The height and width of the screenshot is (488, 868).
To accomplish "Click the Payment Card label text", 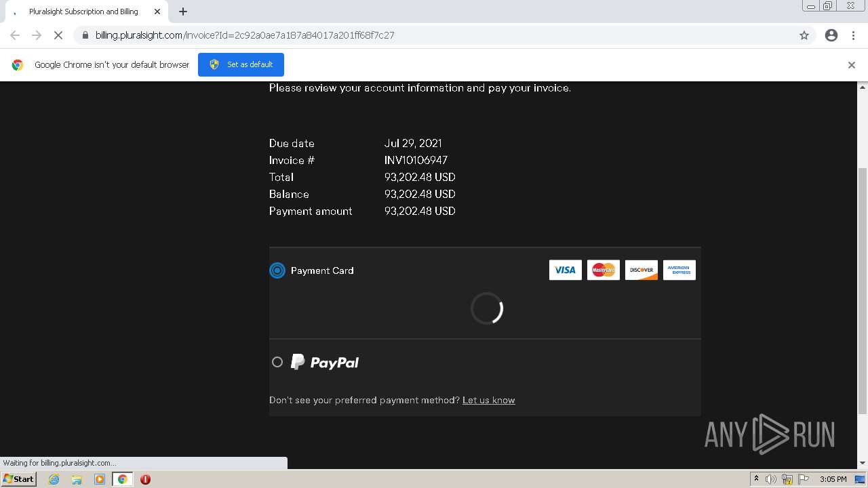I will (322, 270).
